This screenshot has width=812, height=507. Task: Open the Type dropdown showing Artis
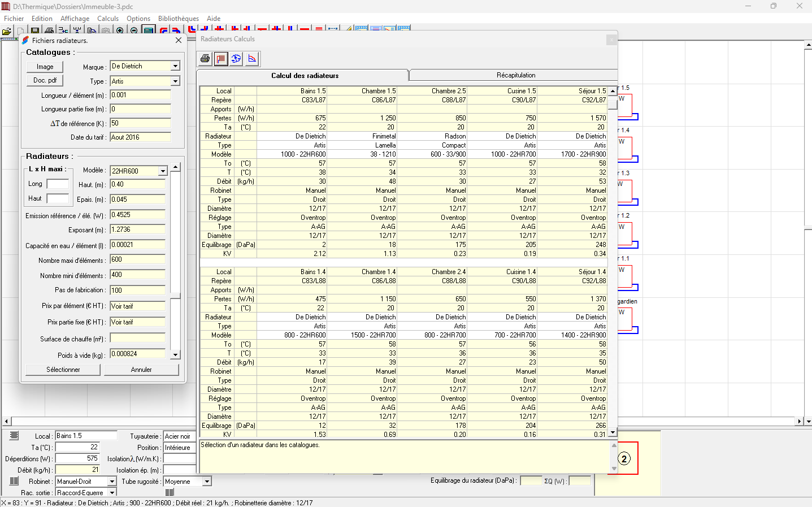coord(175,81)
